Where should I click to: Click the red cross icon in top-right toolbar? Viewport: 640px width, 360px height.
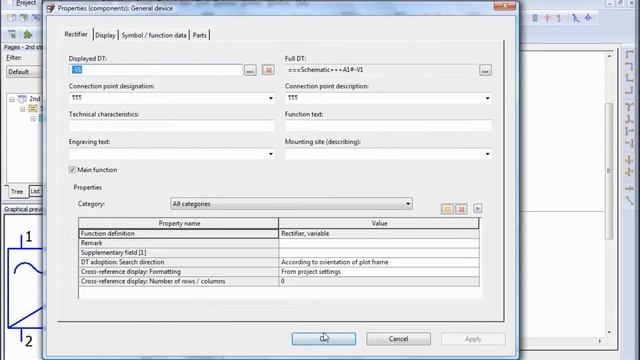tap(547, 18)
